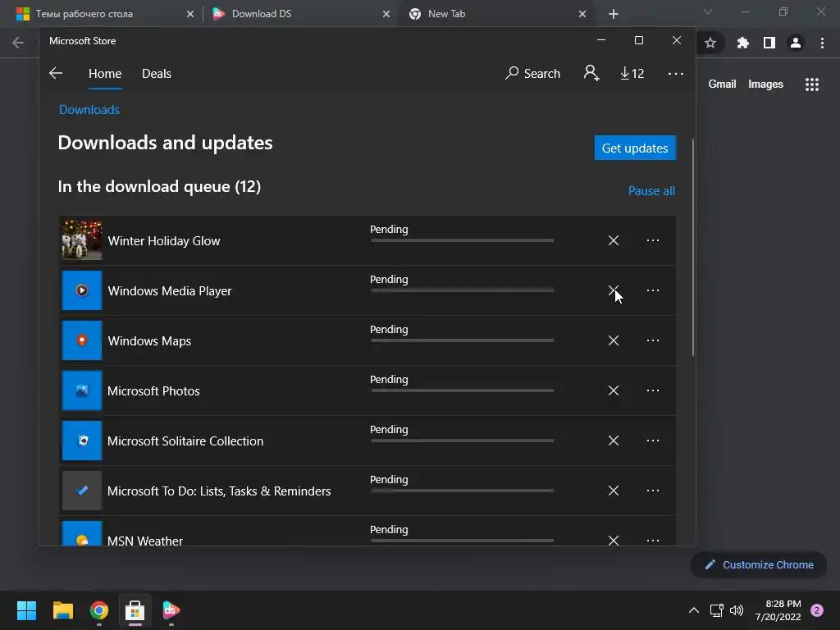Viewport: 840px width, 630px height.
Task: Cancel the Microsoft Photos download
Action: pyautogui.click(x=614, y=390)
